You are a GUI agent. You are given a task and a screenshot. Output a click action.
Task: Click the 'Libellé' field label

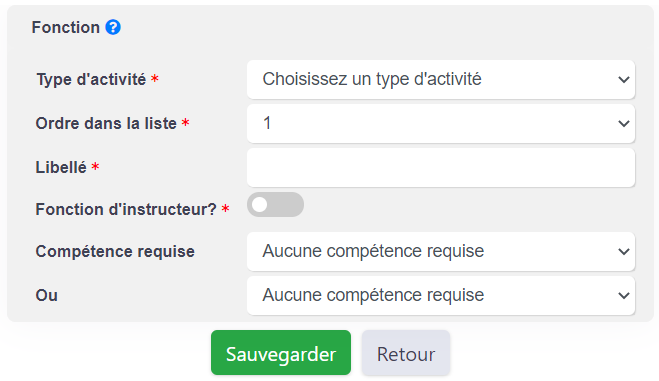61,167
